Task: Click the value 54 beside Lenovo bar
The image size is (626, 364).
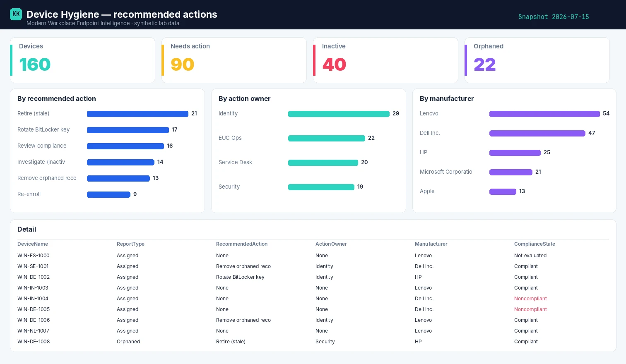Action: 606,113
